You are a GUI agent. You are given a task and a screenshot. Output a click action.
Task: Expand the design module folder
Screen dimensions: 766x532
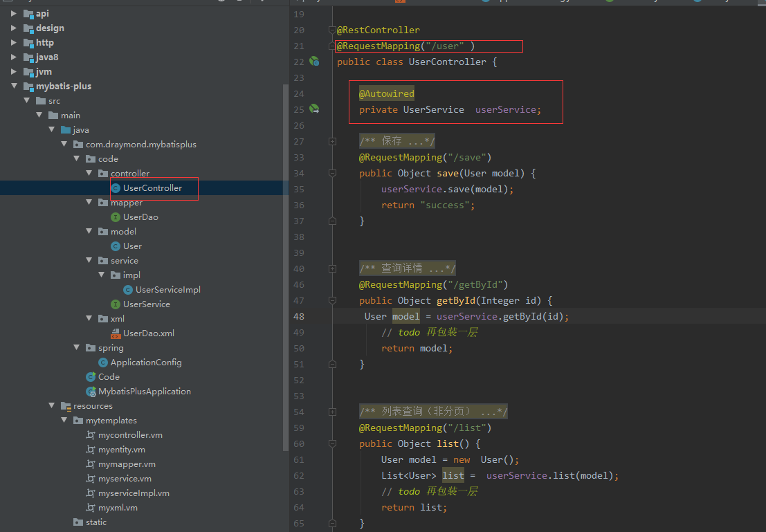coord(14,28)
